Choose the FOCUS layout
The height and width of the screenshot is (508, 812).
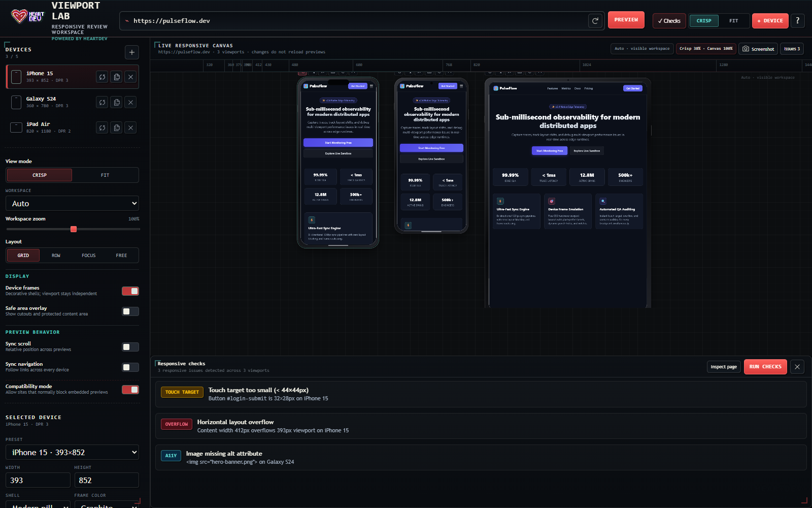[89, 256]
